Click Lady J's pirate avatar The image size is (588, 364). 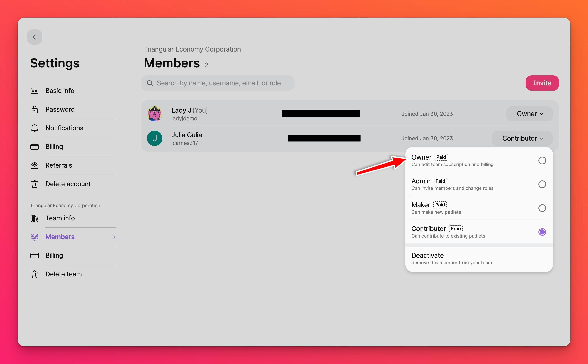[155, 114]
